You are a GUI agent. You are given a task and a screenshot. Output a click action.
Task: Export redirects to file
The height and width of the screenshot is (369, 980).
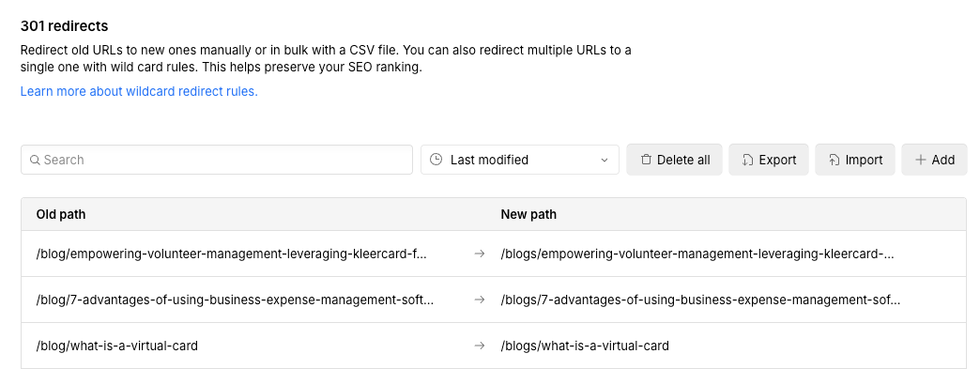point(769,160)
